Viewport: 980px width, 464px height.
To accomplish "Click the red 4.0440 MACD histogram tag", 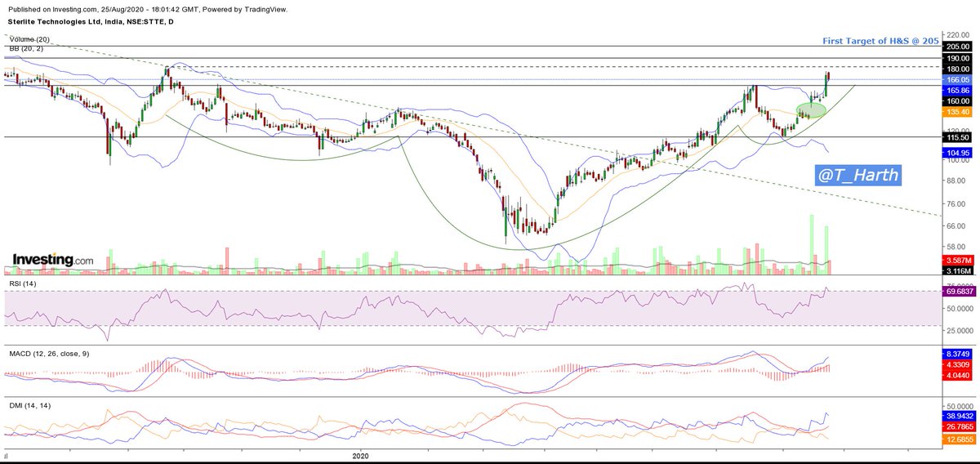I will [x=958, y=375].
